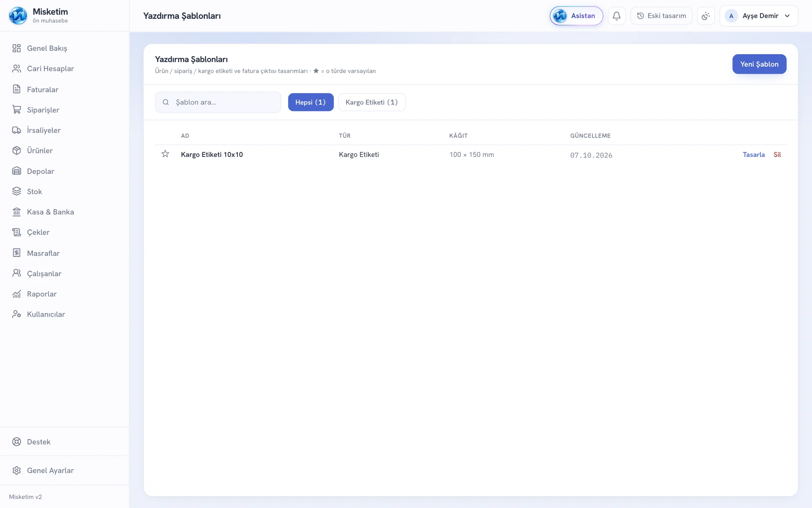Click the TÜR column header
This screenshot has width=812, height=508.
(x=345, y=135)
